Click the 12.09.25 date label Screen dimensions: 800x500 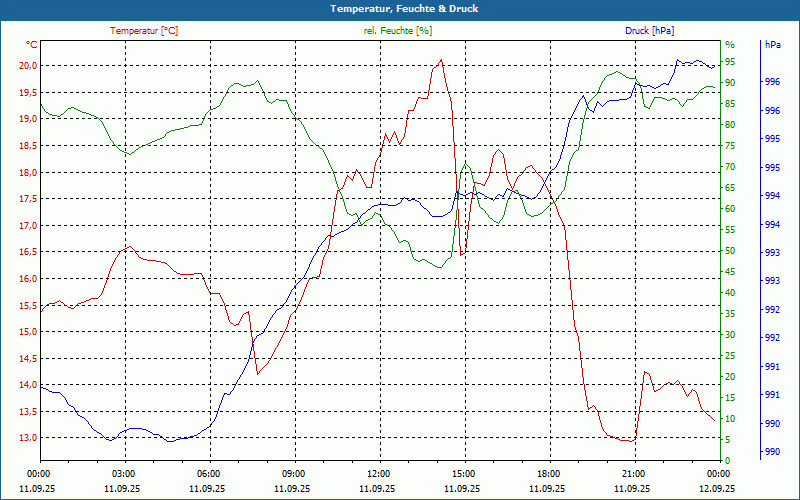tap(717, 488)
